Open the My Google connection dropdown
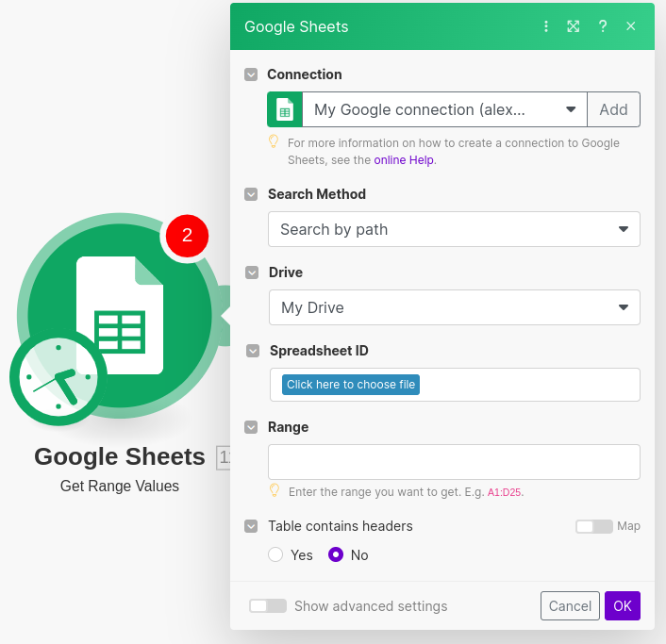The image size is (666, 644). tap(444, 109)
